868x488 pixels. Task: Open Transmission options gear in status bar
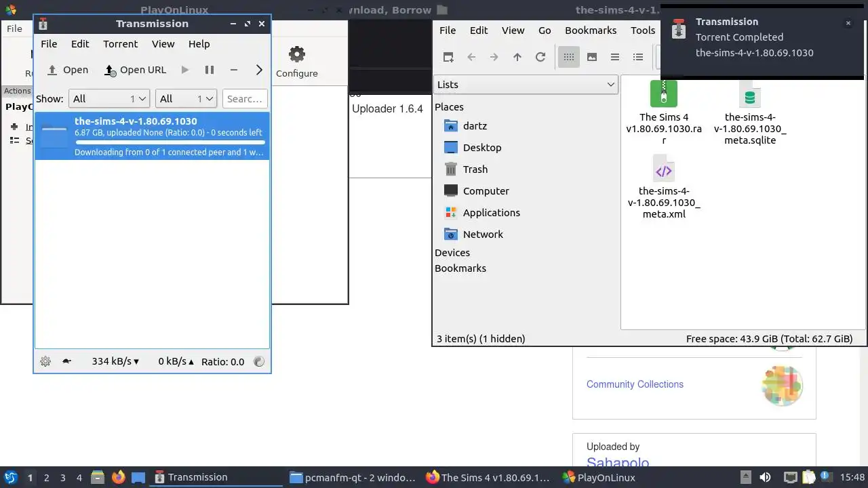(45, 361)
